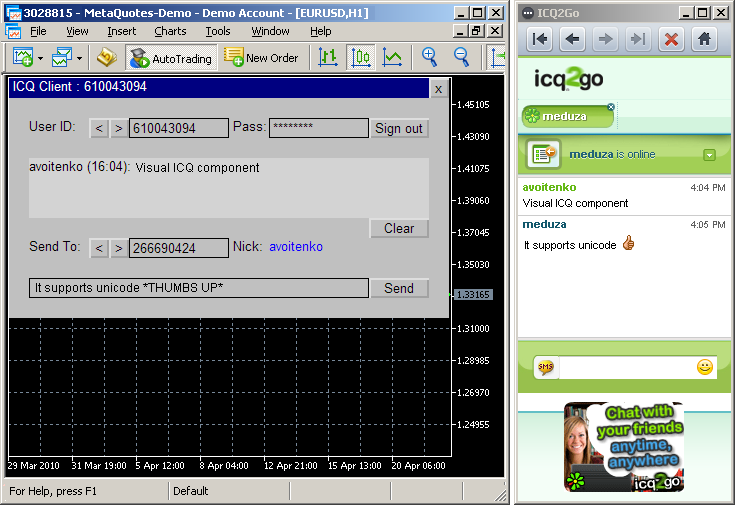Switch chart to Line Chart mode

pyautogui.click(x=392, y=58)
